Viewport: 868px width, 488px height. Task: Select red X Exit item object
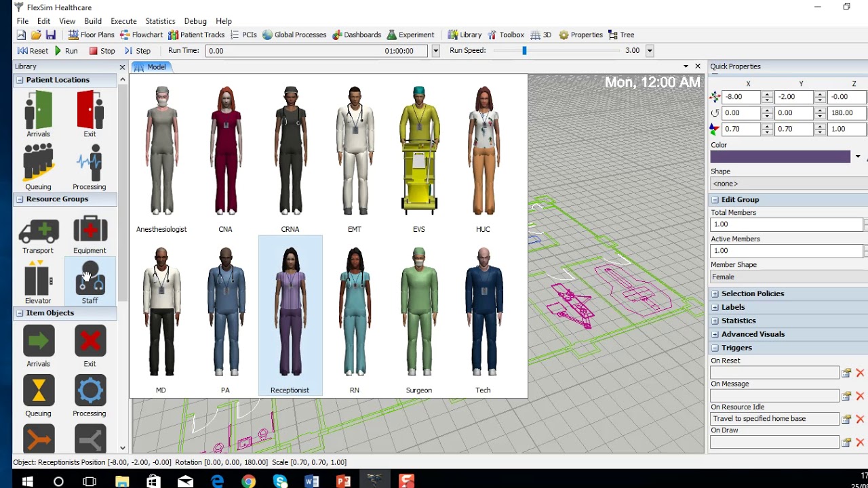pos(90,341)
